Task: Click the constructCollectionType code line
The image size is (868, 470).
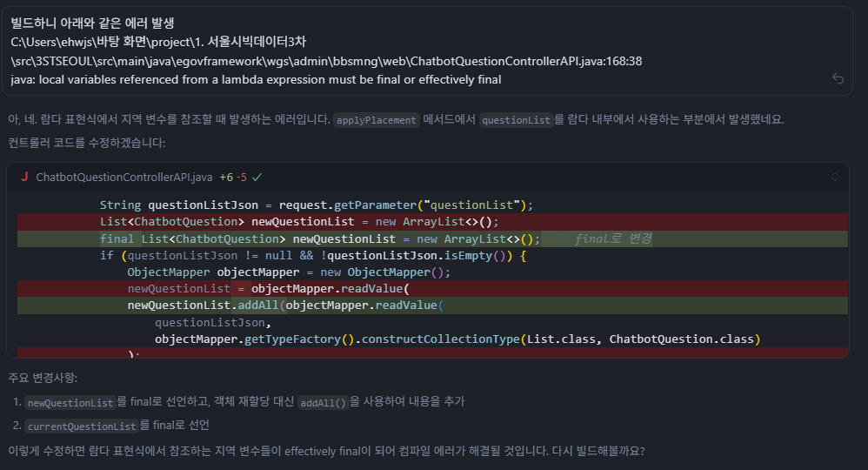Action: [457, 339]
